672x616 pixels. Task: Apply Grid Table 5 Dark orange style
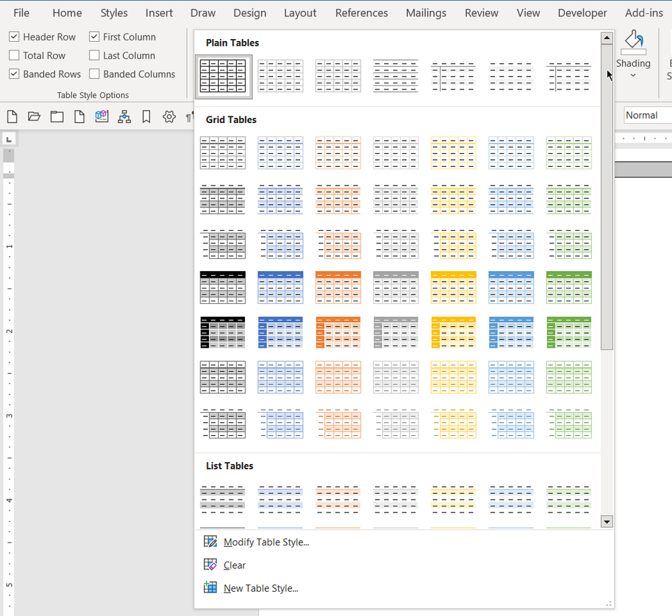[x=338, y=332]
